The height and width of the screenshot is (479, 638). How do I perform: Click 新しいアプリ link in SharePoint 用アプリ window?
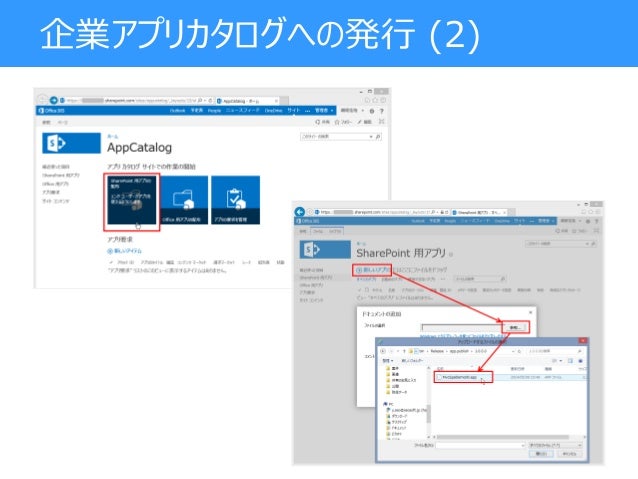373,270
